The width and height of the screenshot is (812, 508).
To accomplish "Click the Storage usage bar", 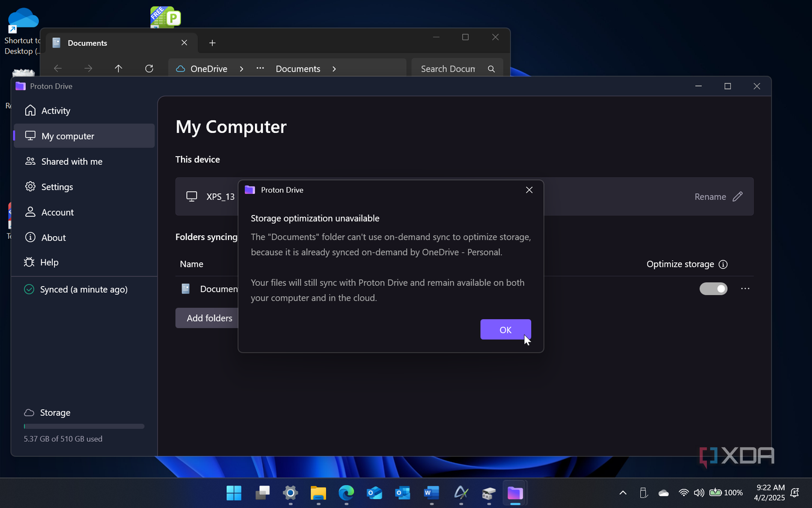I will (x=84, y=426).
